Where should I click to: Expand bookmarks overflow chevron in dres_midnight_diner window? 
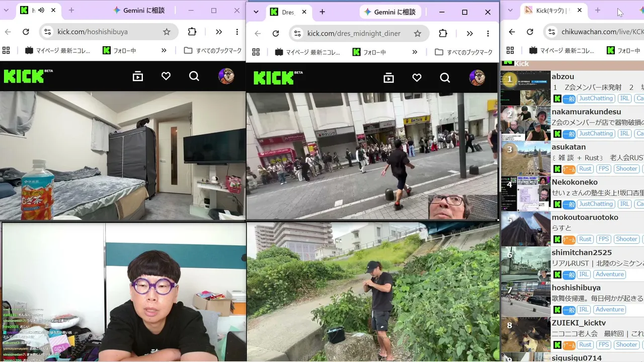click(x=415, y=52)
